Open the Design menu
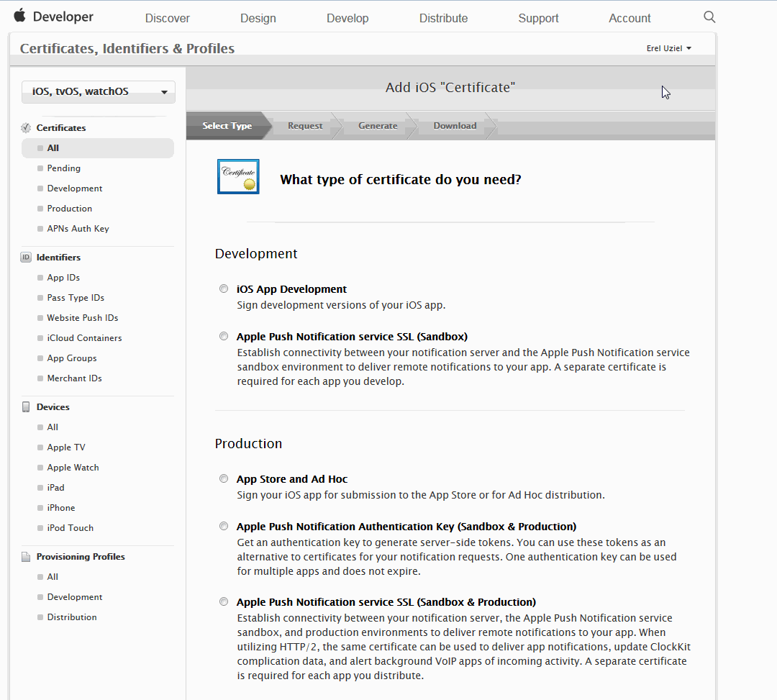 pyautogui.click(x=258, y=18)
